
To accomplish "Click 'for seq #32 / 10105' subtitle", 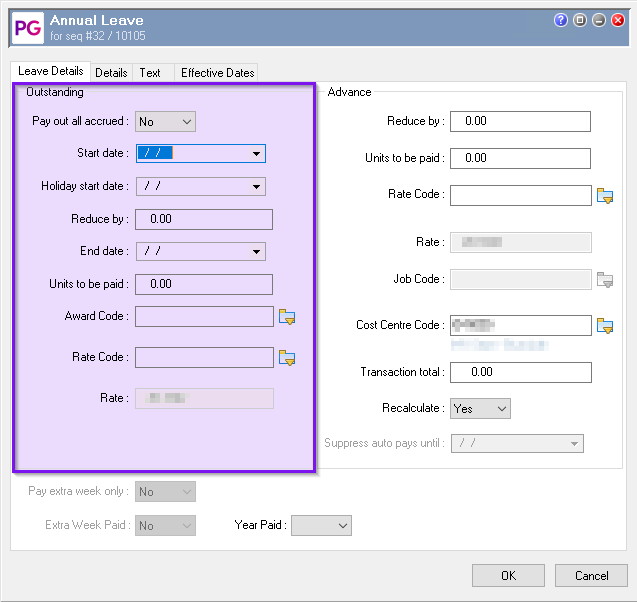I will [98, 36].
